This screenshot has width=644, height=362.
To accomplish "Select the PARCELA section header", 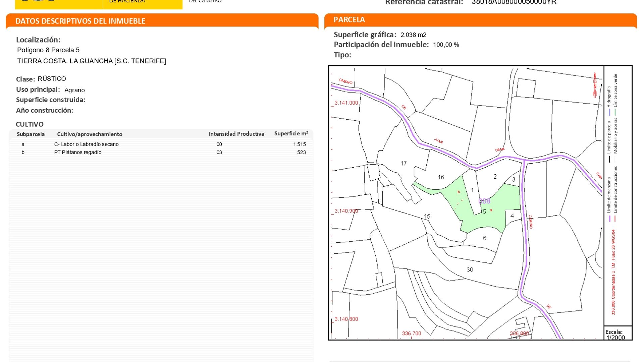I will tap(349, 20).
